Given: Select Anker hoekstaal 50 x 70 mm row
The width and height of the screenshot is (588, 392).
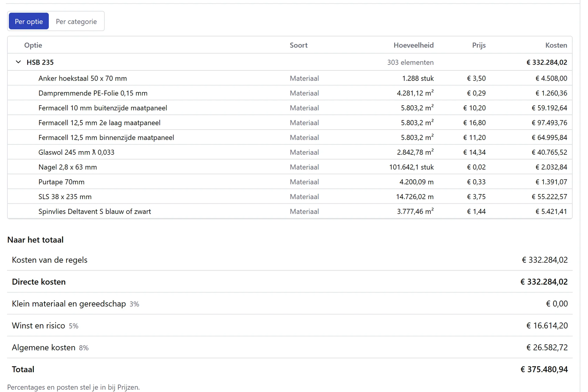Looking at the screenshot, I should (x=290, y=78).
